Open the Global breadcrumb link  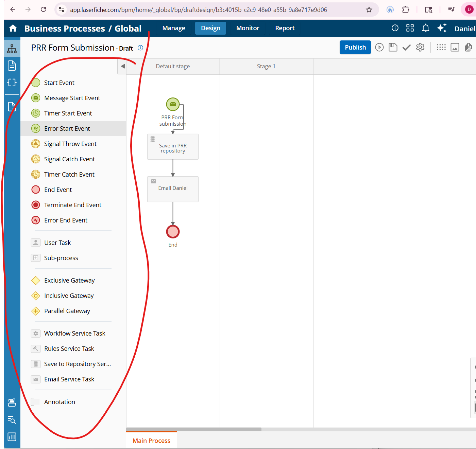(x=128, y=29)
